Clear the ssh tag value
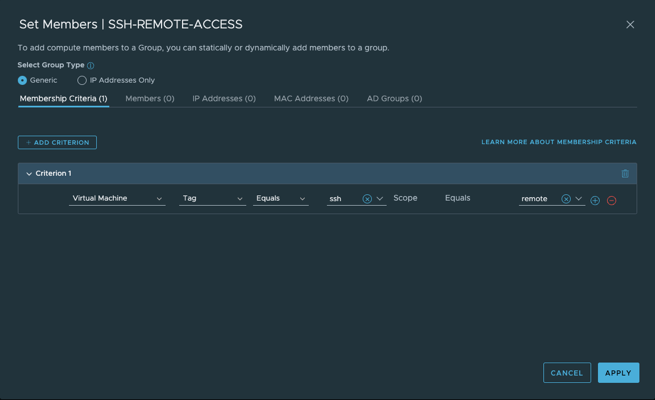This screenshot has width=655, height=400. pyautogui.click(x=367, y=199)
